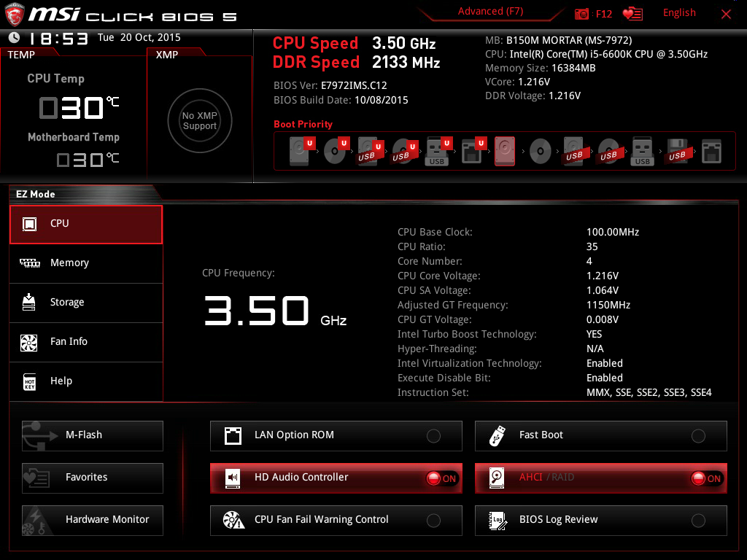The height and width of the screenshot is (560, 747).
Task: Click the DDR Voltage 1.216V text
Action: [533, 96]
